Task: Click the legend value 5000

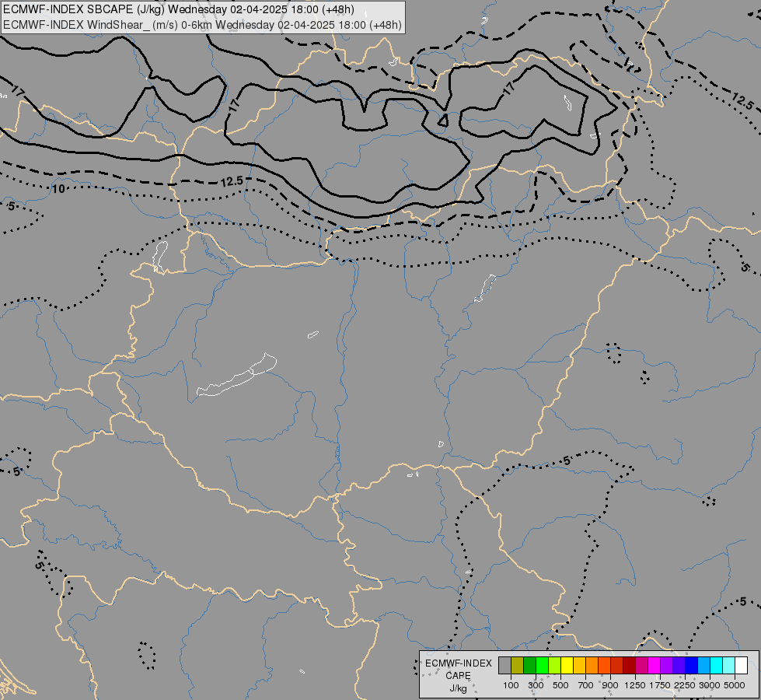Action: (x=735, y=685)
